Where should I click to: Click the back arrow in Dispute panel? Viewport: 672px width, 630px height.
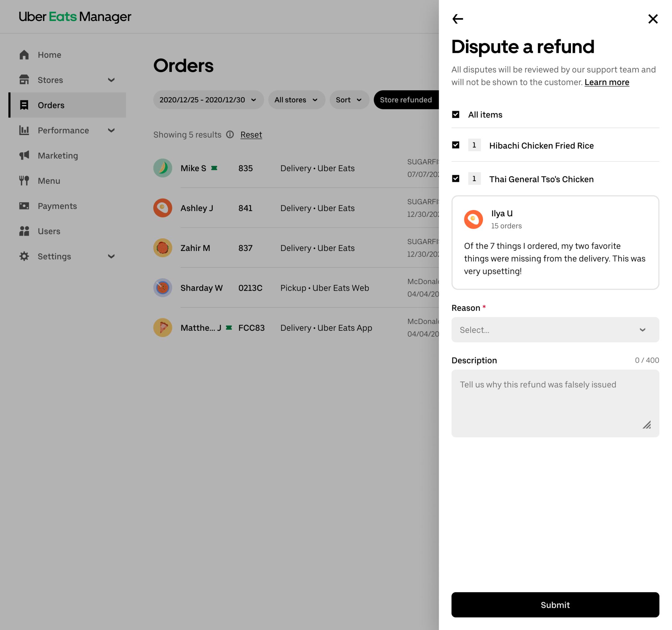click(458, 19)
